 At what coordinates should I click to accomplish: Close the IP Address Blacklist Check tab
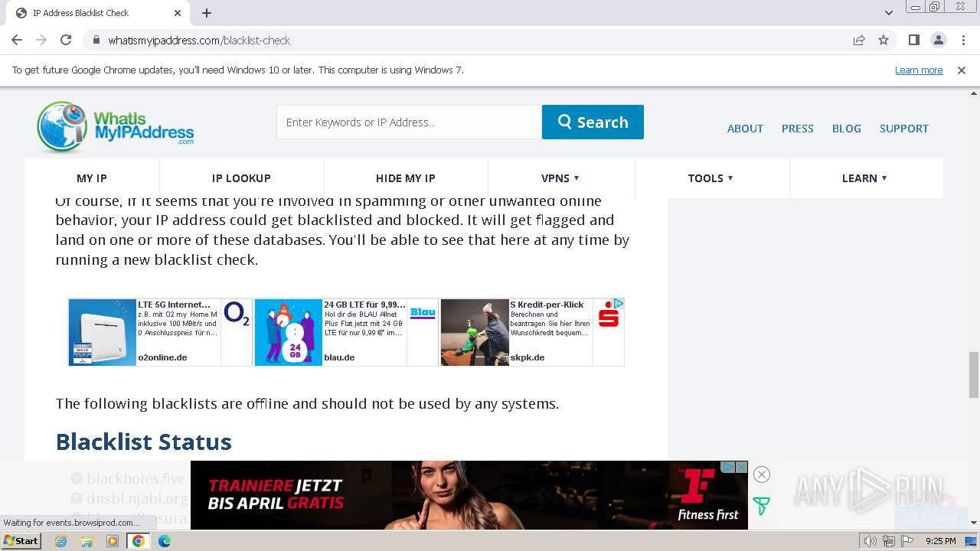[x=178, y=13]
